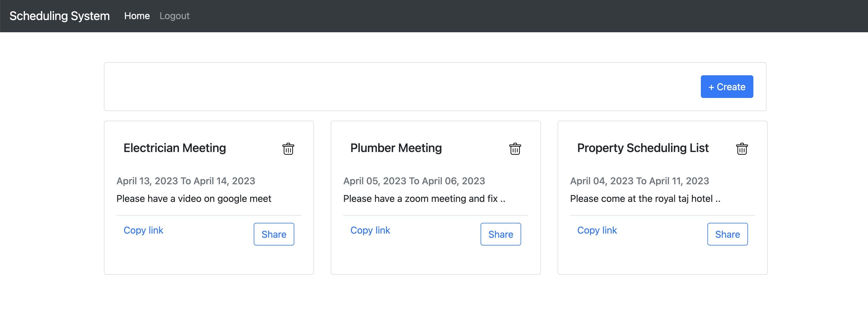Copy link for Plumber Meeting
The width and height of the screenshot is (868, 313).
point(370,230)
